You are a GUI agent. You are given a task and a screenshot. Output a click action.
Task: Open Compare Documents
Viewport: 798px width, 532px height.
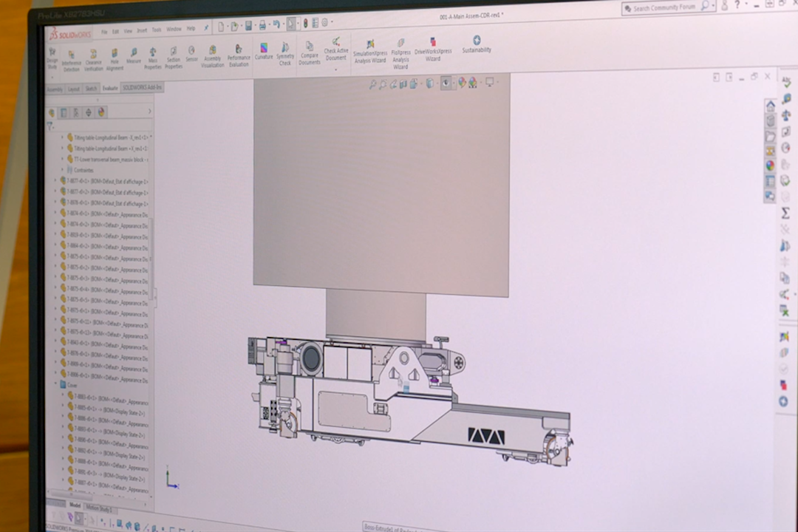[x=310, y=53]
